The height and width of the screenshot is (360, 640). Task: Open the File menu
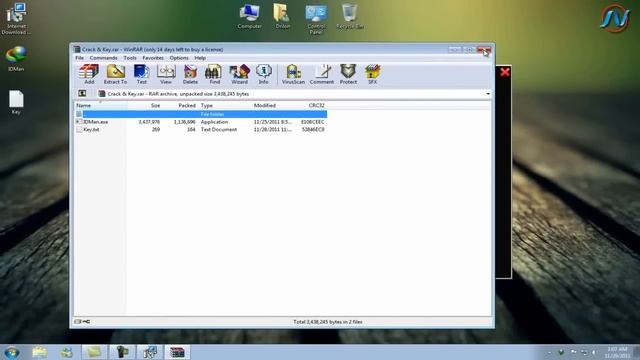click(80, 58)
